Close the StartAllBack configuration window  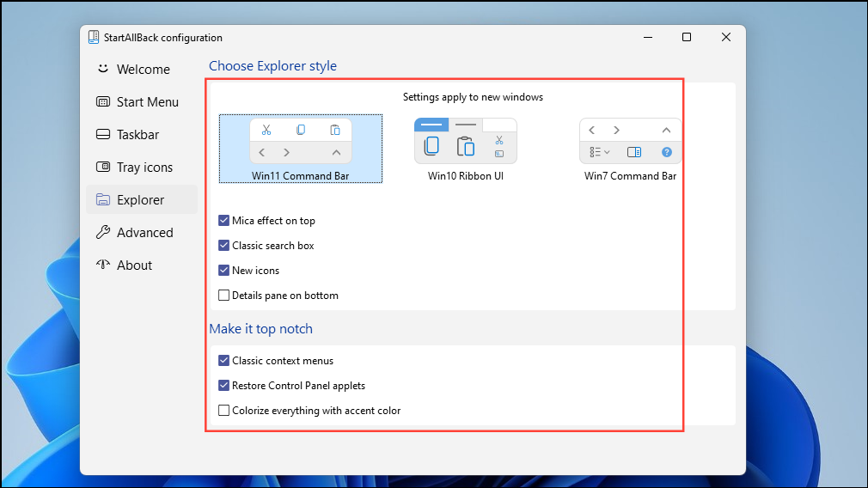pos(725,37)
